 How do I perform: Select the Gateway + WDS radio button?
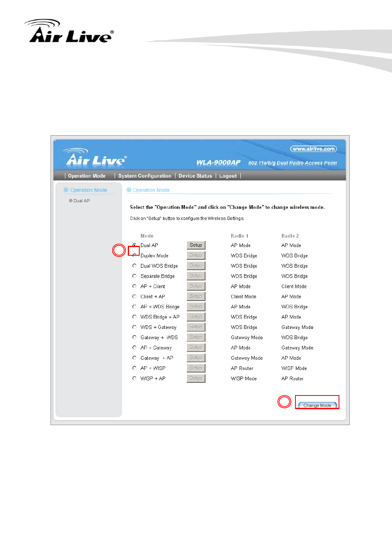click(134, 337)
